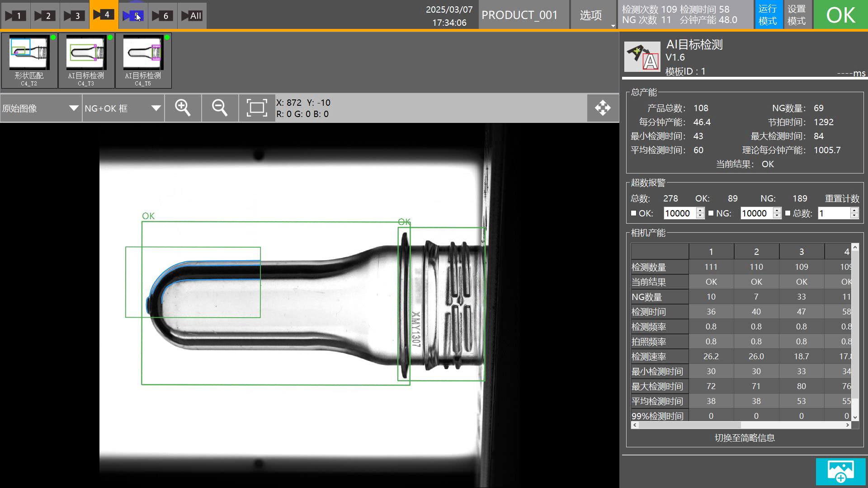Enable the NG count alarm checkbox
This screenshot has width=868, height=488.
point(711,213)
